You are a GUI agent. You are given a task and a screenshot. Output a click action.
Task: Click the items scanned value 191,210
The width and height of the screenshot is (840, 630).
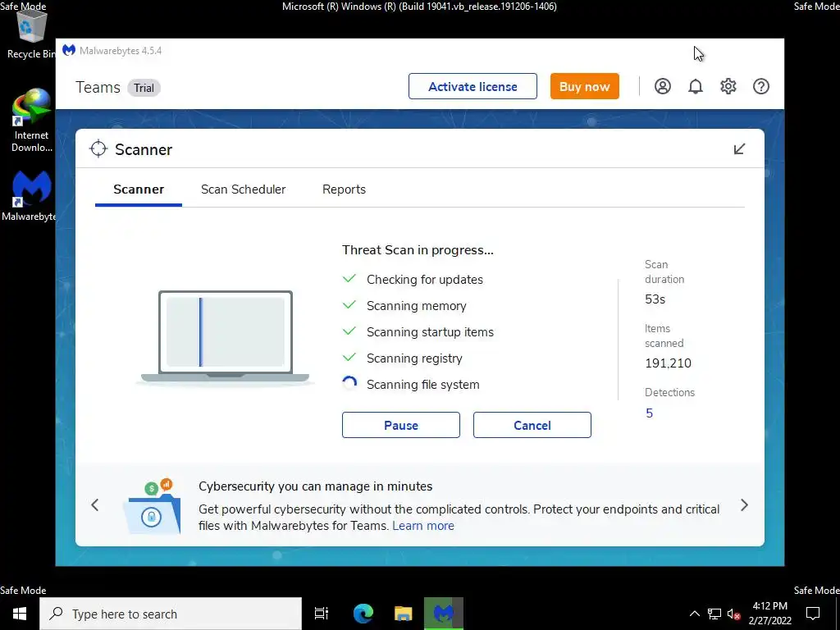tap(668, 363)
